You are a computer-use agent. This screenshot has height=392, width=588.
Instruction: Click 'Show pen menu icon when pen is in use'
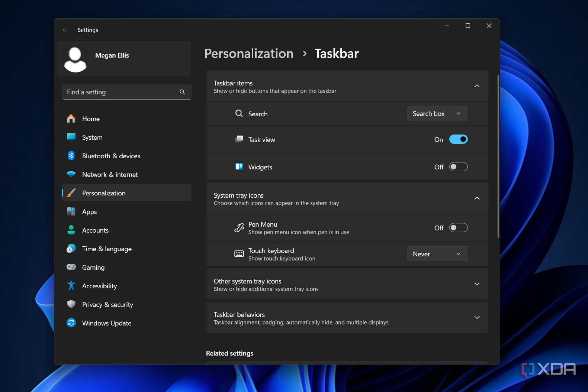(x=299, y=232)
